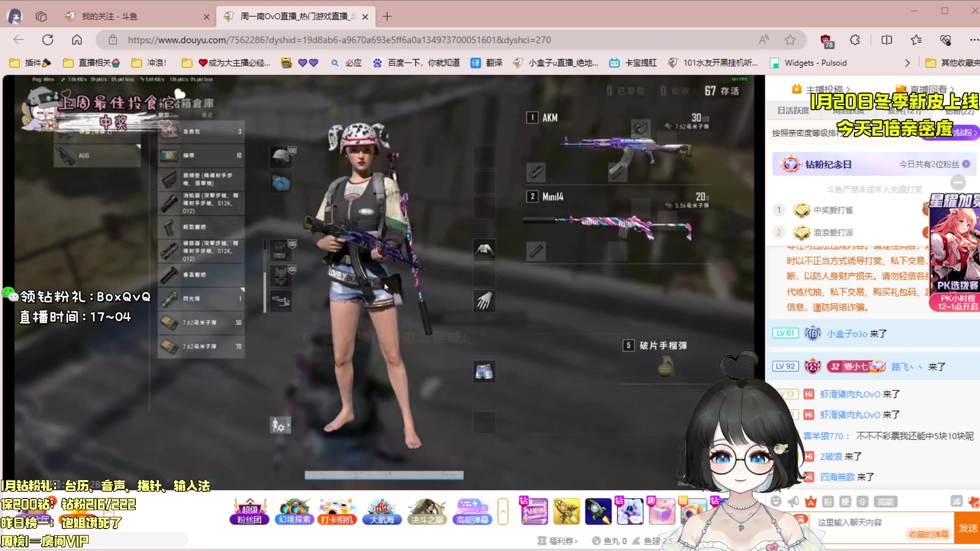This screenshot has width=980, height=551.
Task: Open the 高能弹幕 feature icon
Action: 472,510
